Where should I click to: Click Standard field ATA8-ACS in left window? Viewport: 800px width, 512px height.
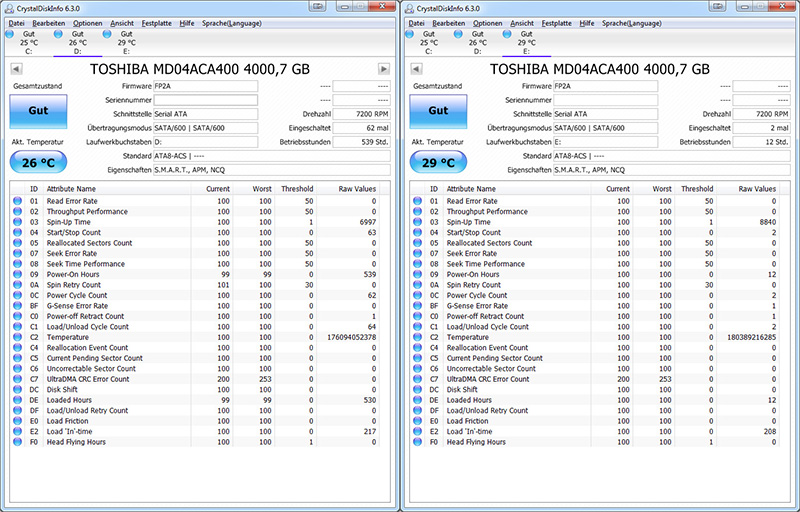pos(272,156)
